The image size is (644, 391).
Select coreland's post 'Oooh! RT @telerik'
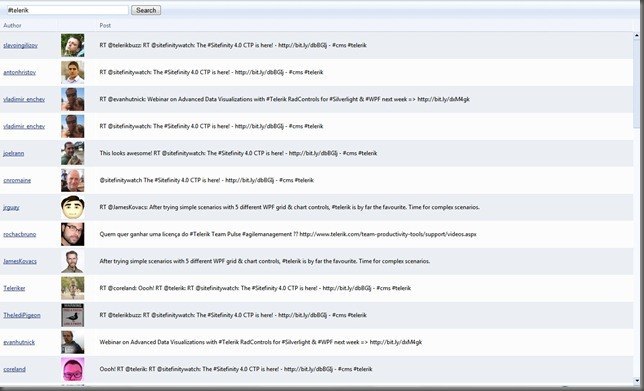click(x=236, y=369)
